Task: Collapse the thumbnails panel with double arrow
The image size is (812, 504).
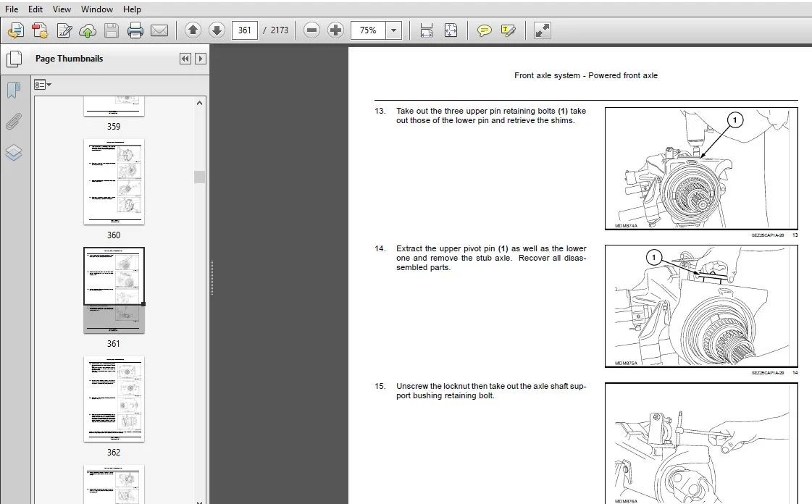Action: click(185, 59)
